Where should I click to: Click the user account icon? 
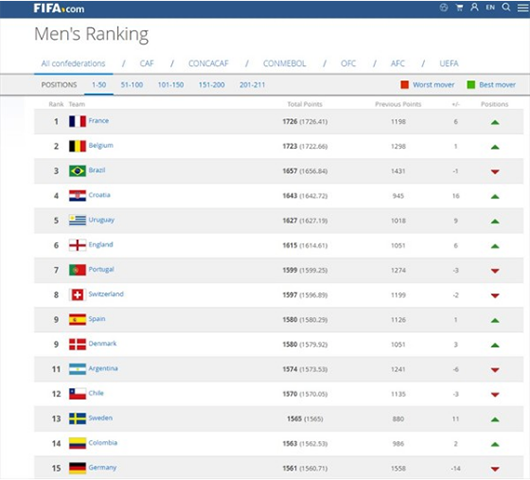tap(475, 7)
